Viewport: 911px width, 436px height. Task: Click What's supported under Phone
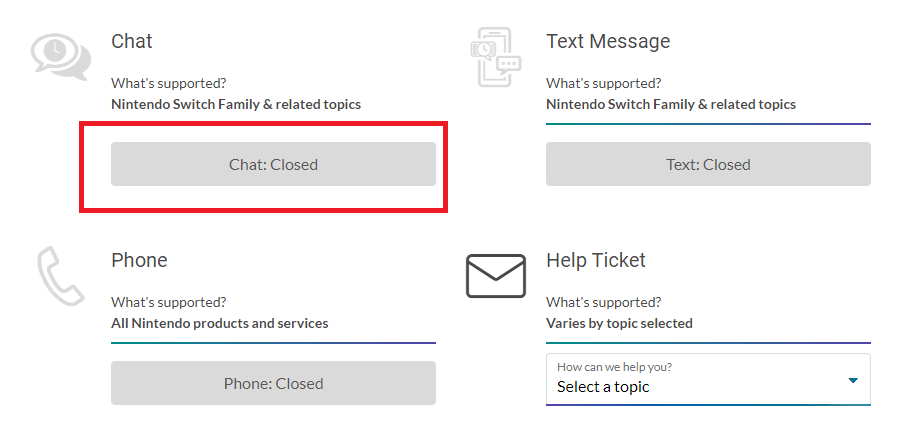[x=168, y=302]
